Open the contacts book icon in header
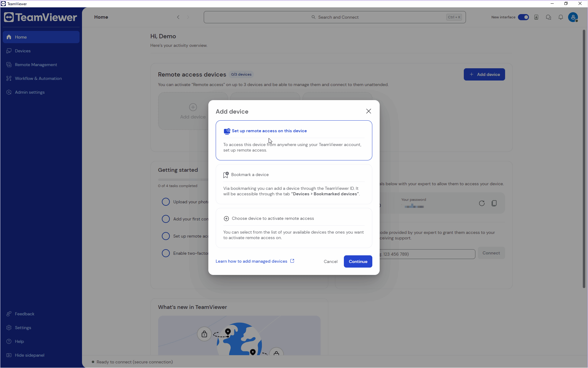 (536, 17)
